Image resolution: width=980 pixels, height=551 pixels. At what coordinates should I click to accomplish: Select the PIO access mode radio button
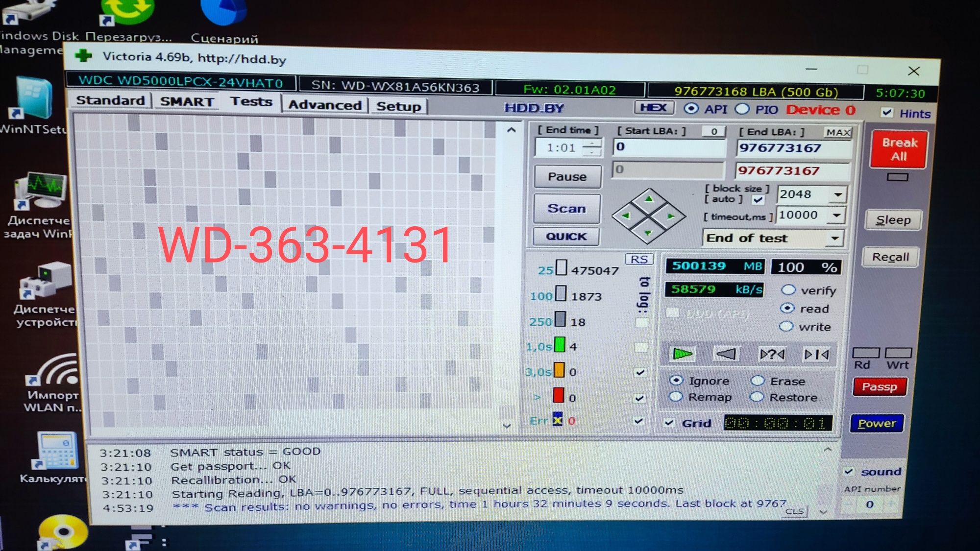(742, 109)
